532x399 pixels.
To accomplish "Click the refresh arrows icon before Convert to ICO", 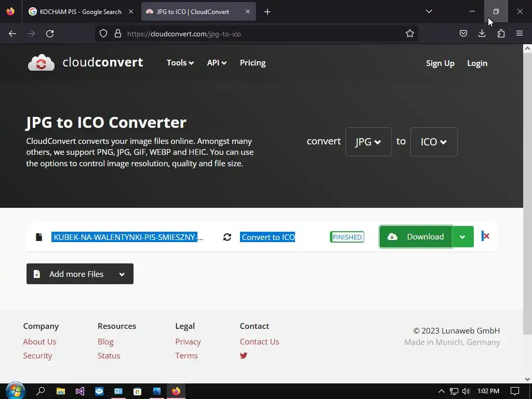I will [228, 237].
